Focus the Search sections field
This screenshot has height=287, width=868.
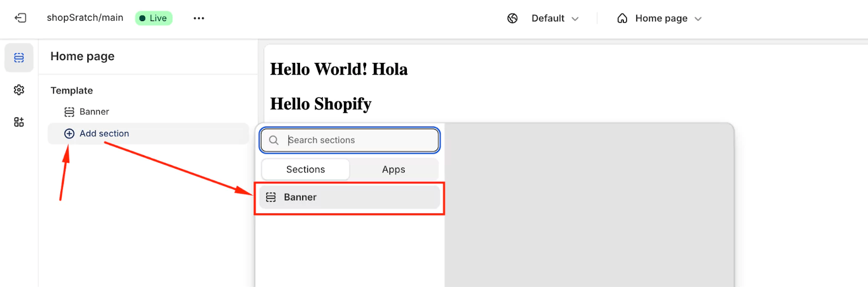(350, 140)
